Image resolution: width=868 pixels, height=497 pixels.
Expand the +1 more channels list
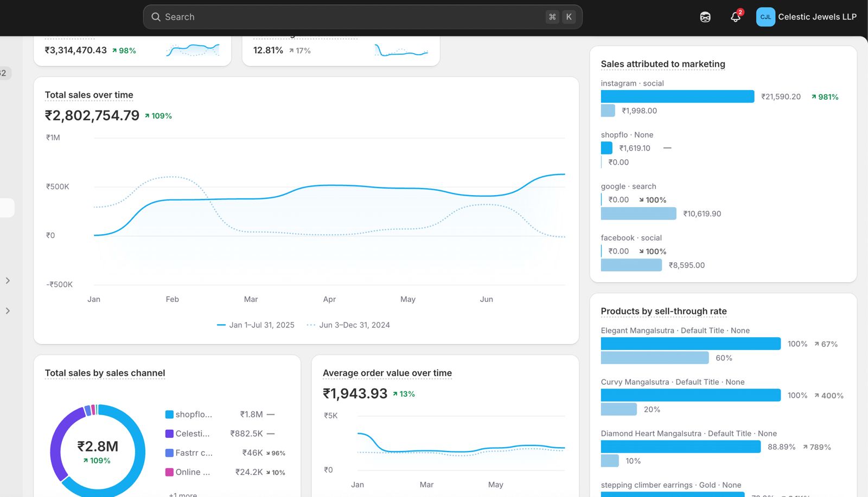point(181,494)
